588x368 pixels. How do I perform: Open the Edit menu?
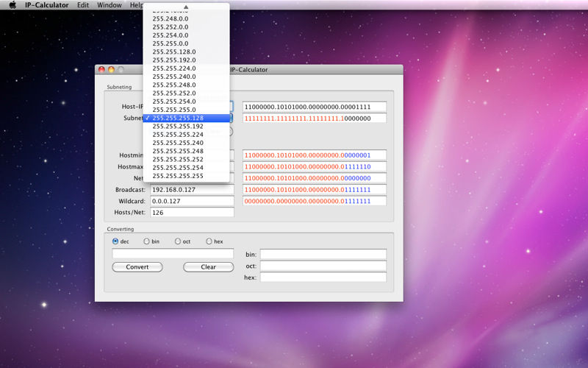(x=83, y=5)
